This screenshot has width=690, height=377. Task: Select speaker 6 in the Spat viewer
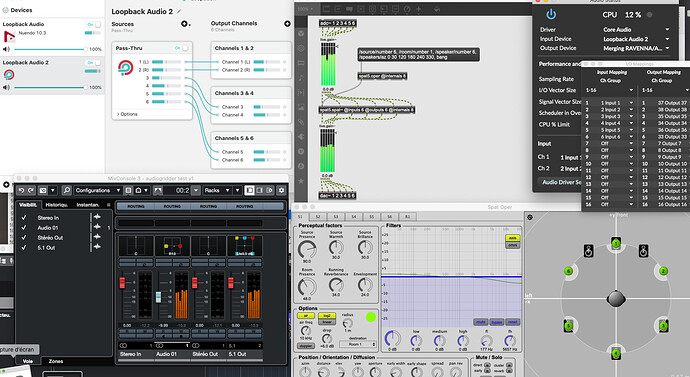click(569, 271)
